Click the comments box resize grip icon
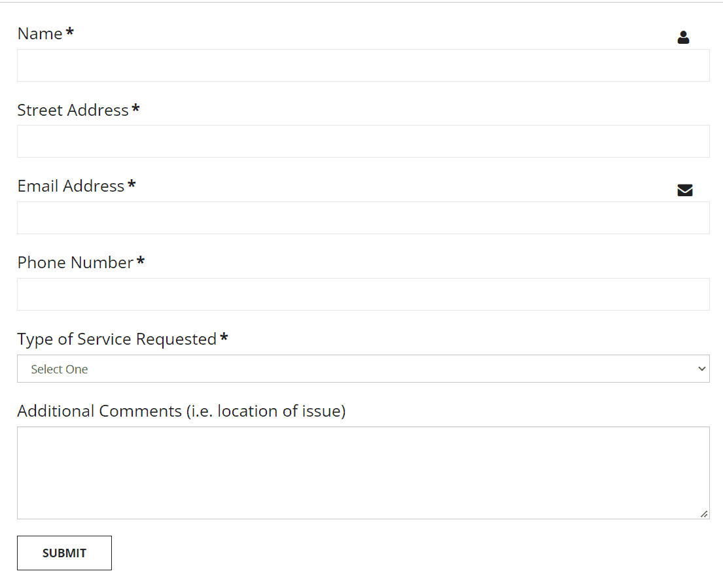The height and width of the screenshot is (588, 723). click(703, 514)
